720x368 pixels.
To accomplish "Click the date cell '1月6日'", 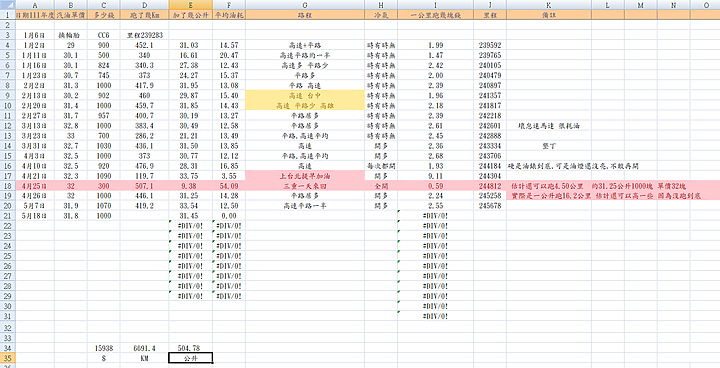I will tap(34, 35).
